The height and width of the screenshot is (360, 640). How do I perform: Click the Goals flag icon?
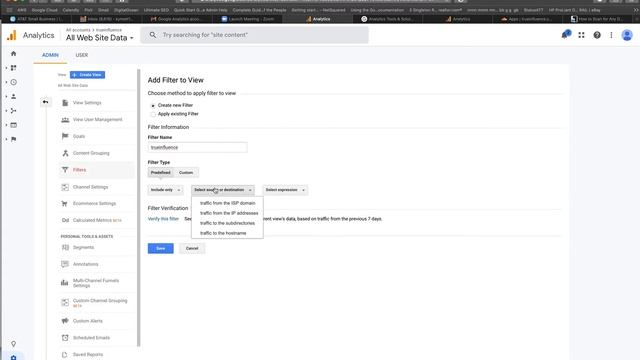tap(65, 136)
